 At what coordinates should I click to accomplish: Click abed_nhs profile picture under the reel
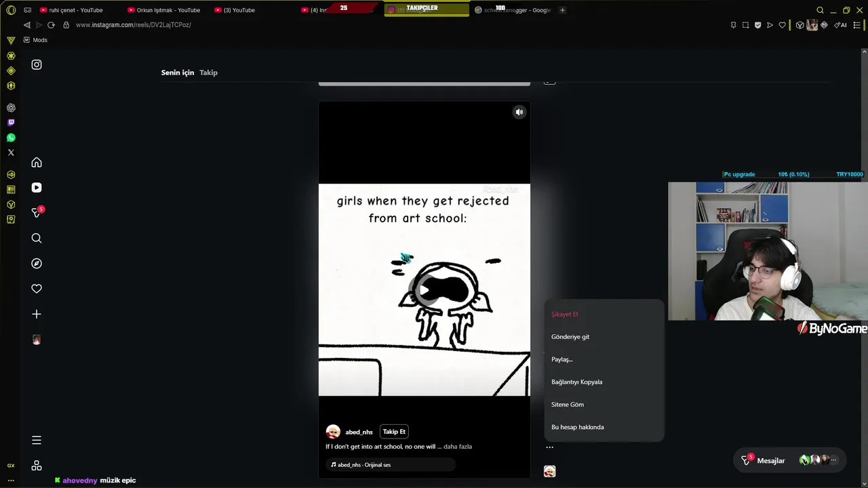[x=333, y=432]
